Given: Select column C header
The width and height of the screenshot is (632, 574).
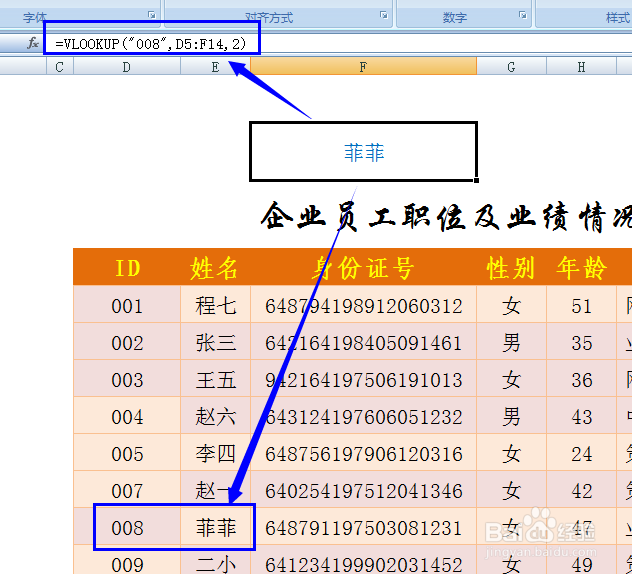Looking at the screenshot, I should (60, 67).
